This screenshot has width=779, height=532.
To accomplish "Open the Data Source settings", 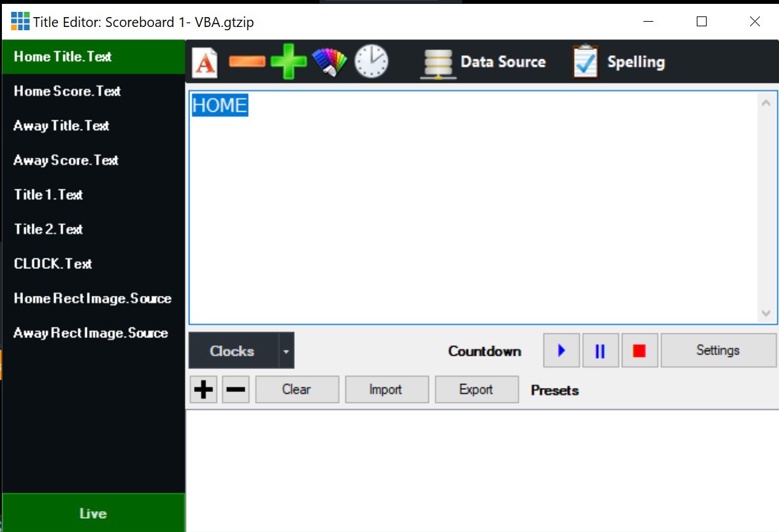I will coord(484,62).
